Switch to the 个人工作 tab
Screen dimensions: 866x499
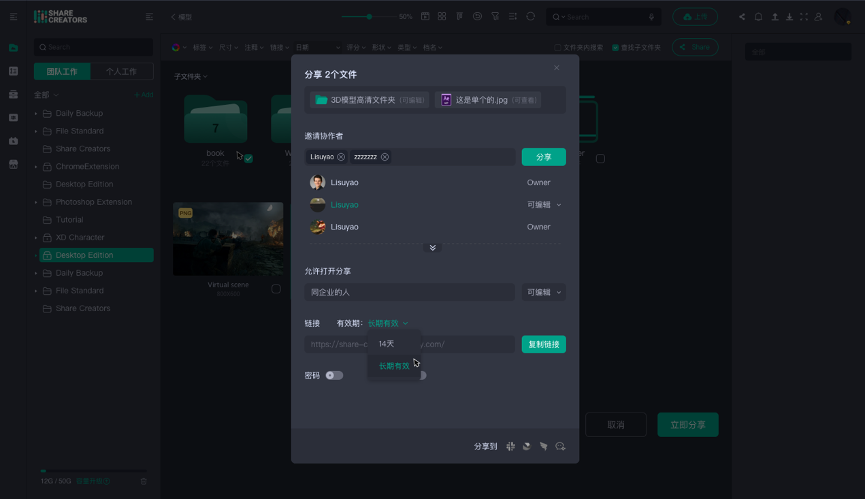point(122,71)
